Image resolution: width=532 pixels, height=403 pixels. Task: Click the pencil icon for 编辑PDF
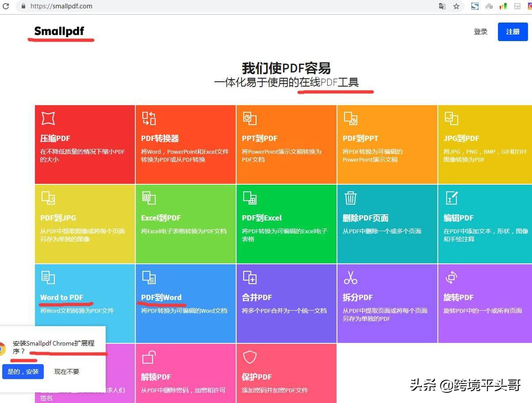[451, 198]
